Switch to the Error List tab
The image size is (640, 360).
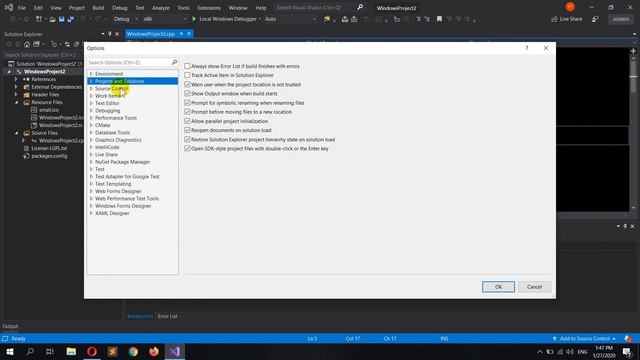(167, 316)
